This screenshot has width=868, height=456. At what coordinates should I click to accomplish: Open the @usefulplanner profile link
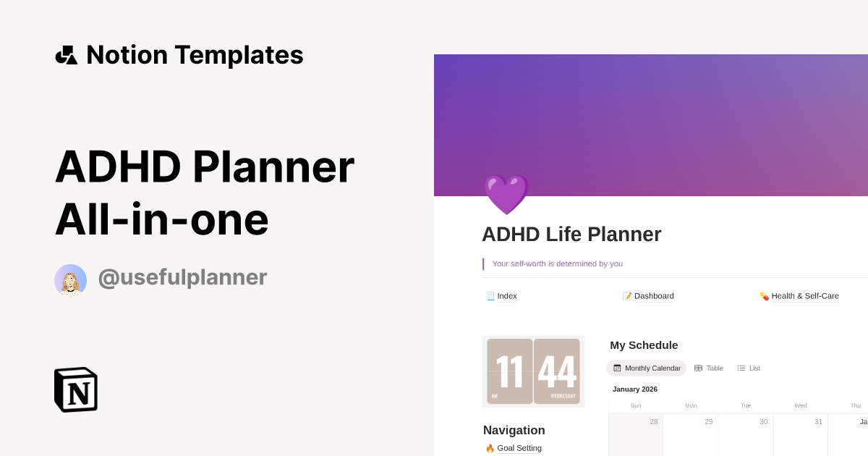pos(182,278)
